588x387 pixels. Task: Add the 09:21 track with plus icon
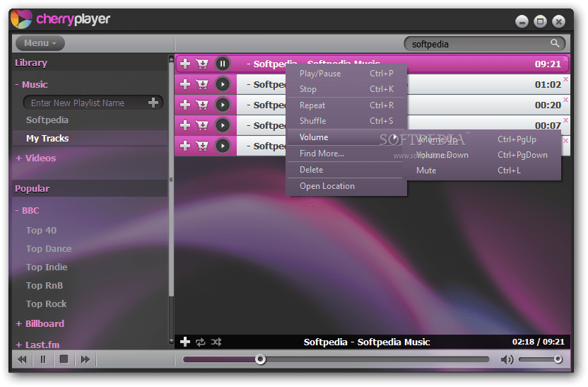point(185,64)
